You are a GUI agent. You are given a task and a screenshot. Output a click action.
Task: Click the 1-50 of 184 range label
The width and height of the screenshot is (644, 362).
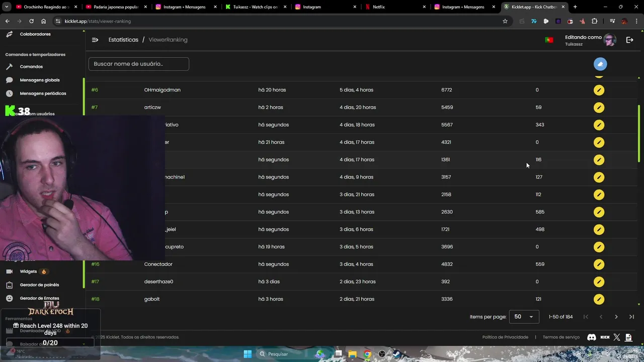coord(560,317)
